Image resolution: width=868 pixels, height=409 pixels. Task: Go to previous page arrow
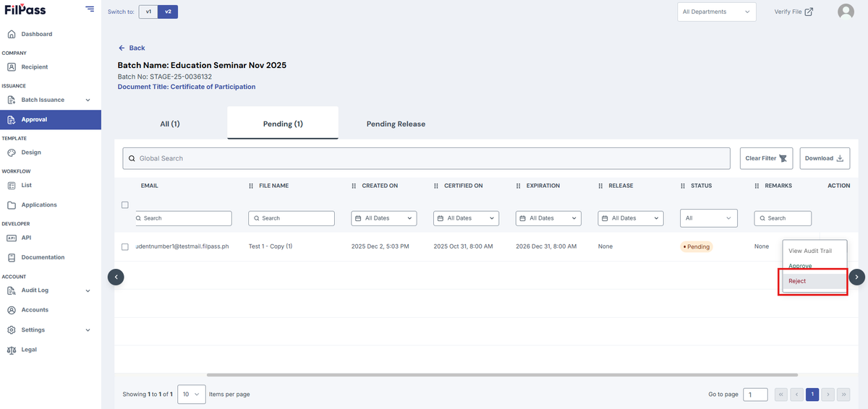(796, 395)
